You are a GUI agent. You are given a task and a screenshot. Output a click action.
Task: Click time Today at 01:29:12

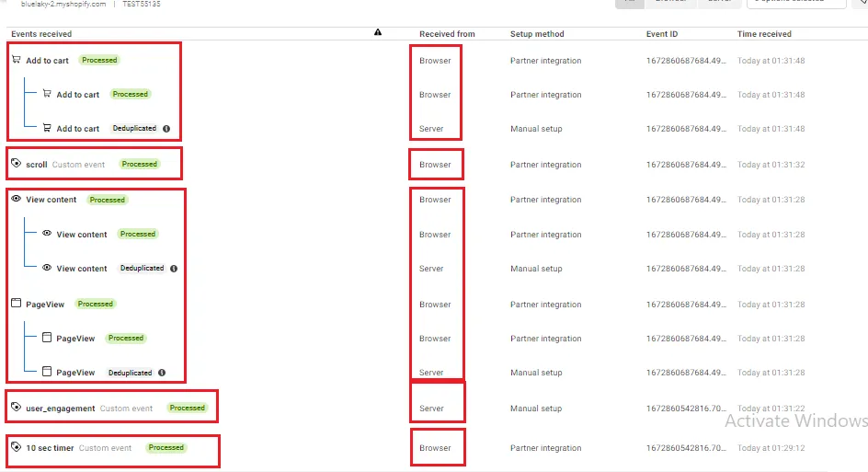[x=771, y=448]
